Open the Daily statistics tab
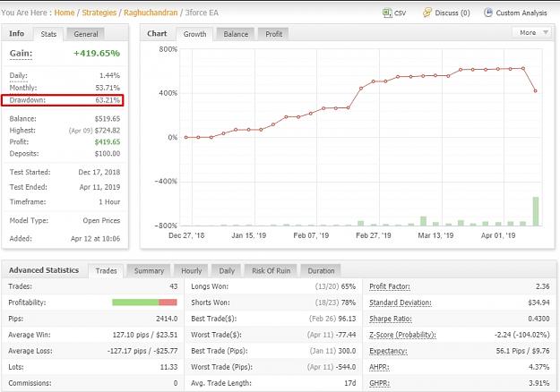Viewport: 560px width, 392px height. (x=227, y=270)
